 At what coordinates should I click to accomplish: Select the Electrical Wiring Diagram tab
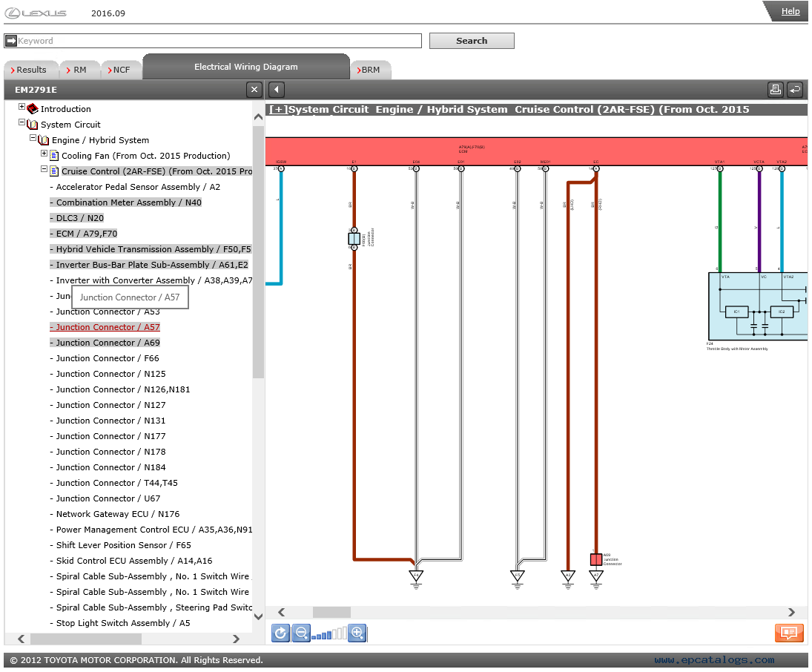click(246, 67)
